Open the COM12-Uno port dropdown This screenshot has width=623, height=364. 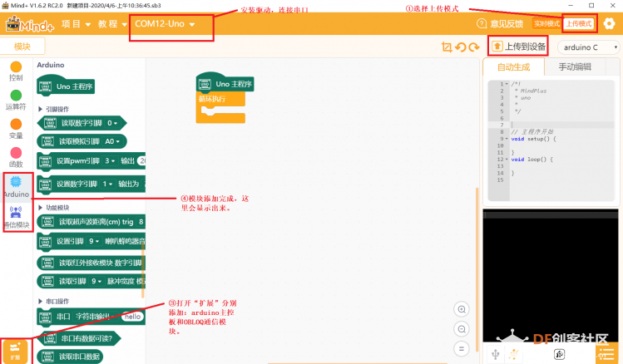click(x=165, y=24)
